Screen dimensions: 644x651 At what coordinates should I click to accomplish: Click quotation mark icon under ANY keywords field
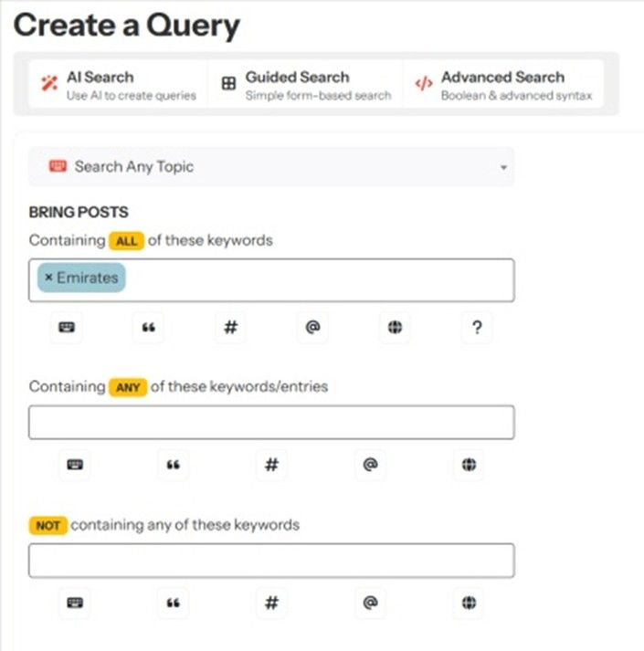(x=173, y=466)
